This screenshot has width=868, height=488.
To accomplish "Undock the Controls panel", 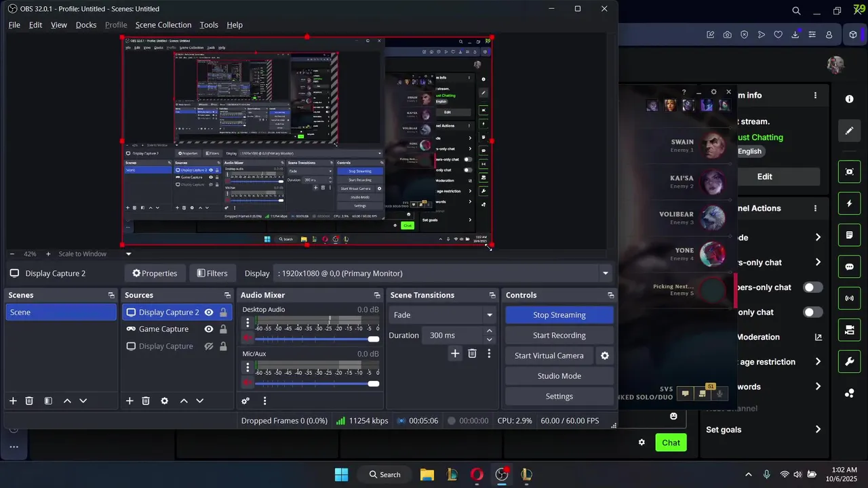I will pyautogui.click(x=611, y=295).
